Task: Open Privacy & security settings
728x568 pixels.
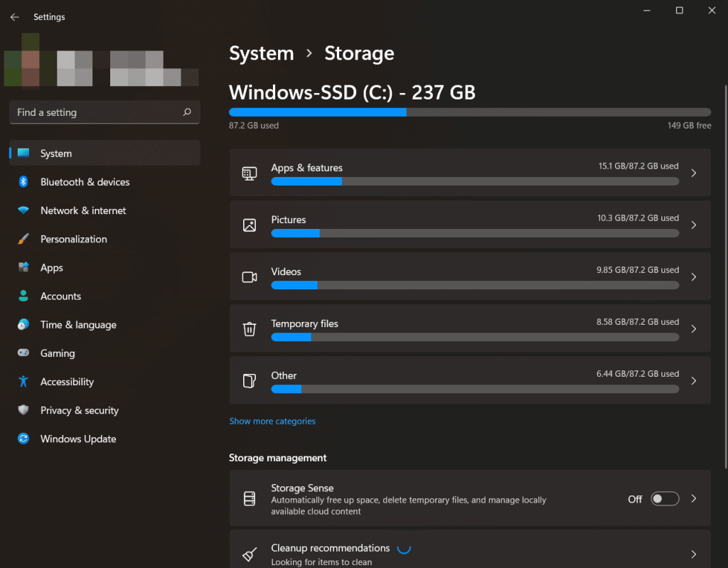Action: [x=79, y=410]
